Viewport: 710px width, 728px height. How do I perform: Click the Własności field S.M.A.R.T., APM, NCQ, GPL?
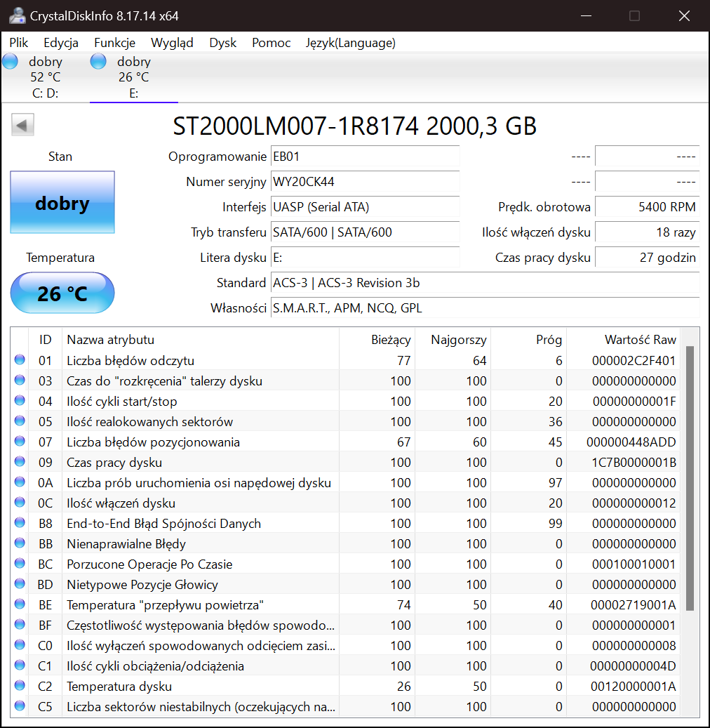(485, 307)
